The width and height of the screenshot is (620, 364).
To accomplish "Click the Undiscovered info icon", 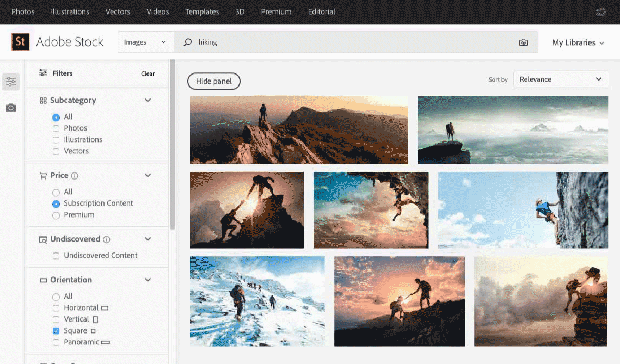I will [x=107, y=239].
